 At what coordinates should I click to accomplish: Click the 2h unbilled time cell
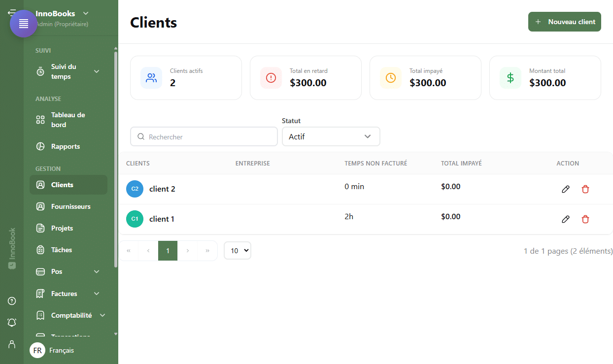[x=349, y=216]
